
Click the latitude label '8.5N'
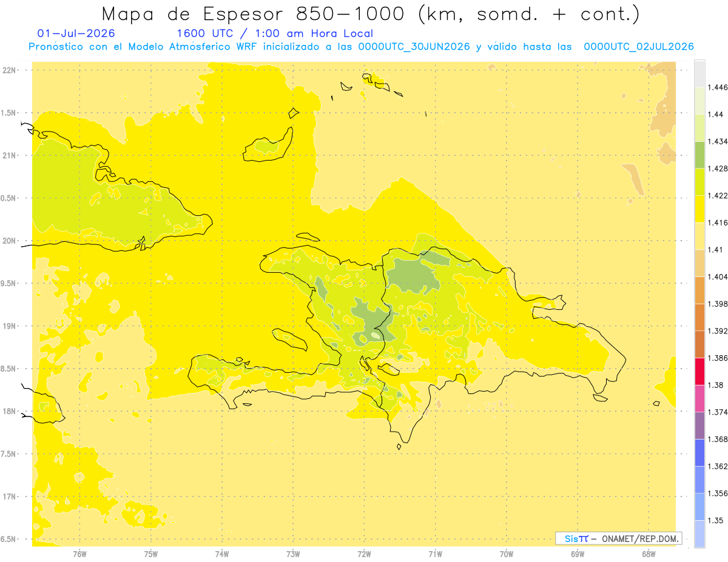pos(9,369)
